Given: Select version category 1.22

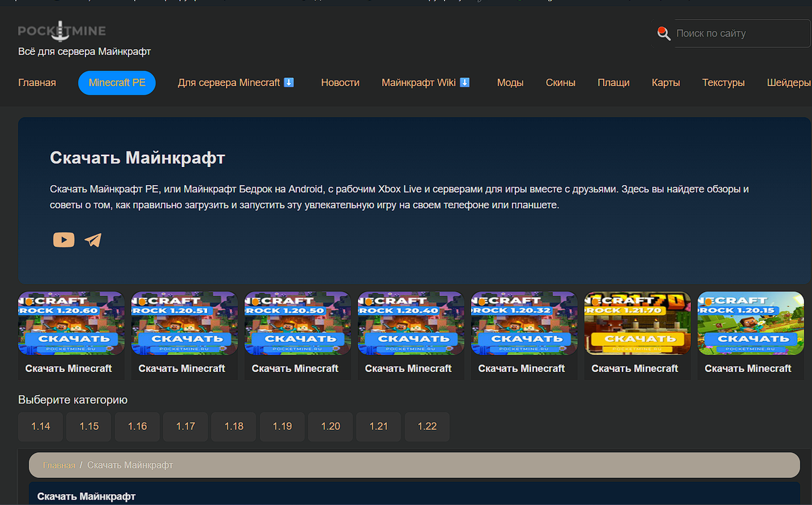Looking at the screenshot, I should (427, 427).
